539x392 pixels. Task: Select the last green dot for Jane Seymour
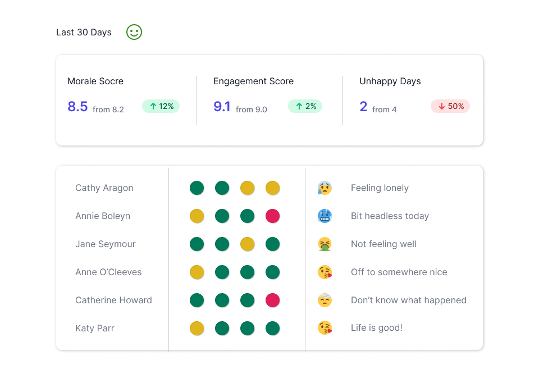click(x=273, y=244)
